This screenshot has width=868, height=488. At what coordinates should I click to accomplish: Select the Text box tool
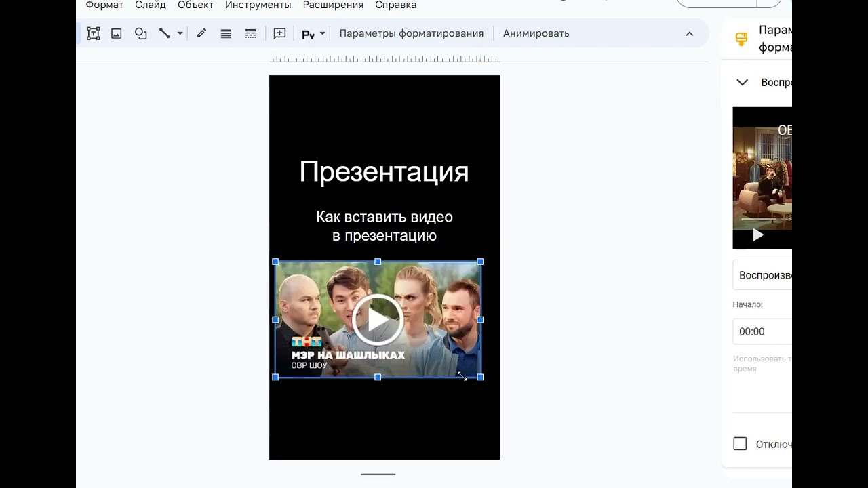(94, 33)
